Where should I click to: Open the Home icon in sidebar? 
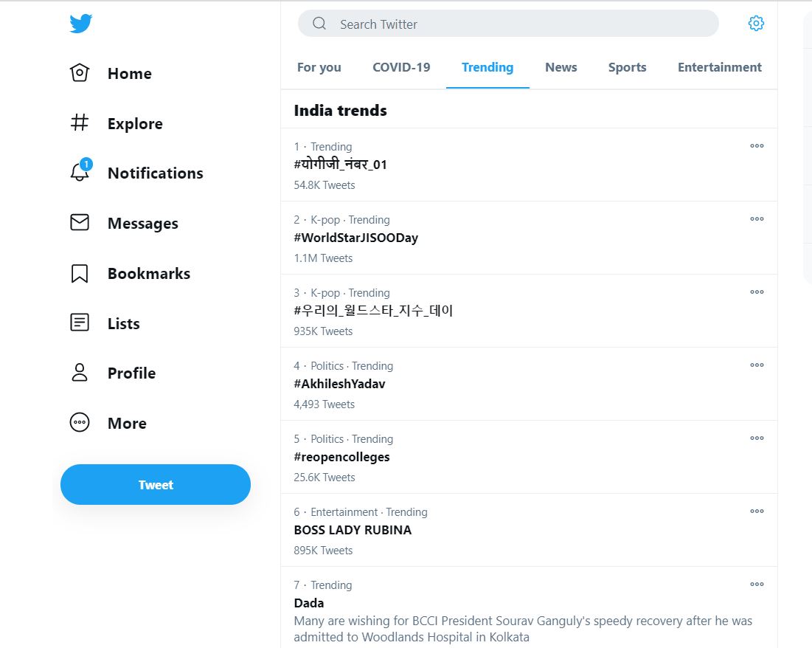80,73
